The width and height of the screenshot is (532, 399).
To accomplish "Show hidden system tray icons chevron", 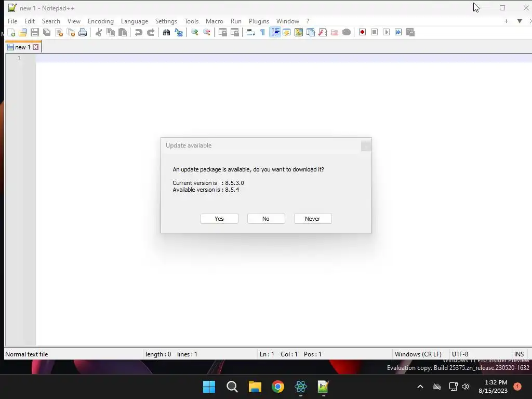I will (420, 387).
